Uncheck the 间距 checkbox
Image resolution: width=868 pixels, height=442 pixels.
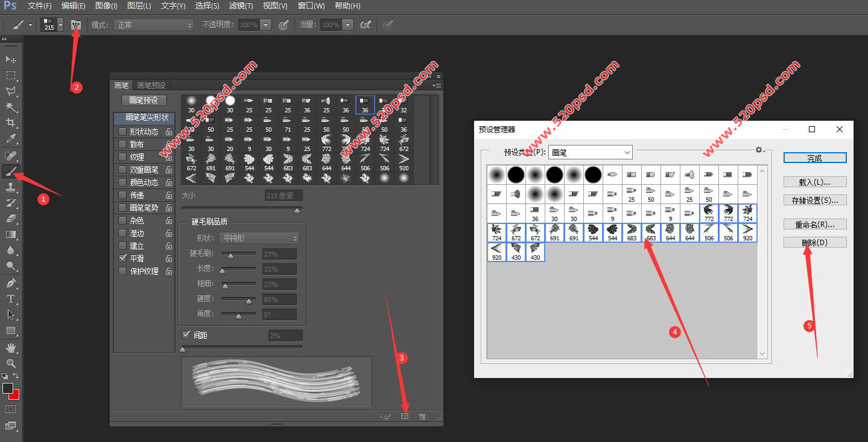[186, 335]
